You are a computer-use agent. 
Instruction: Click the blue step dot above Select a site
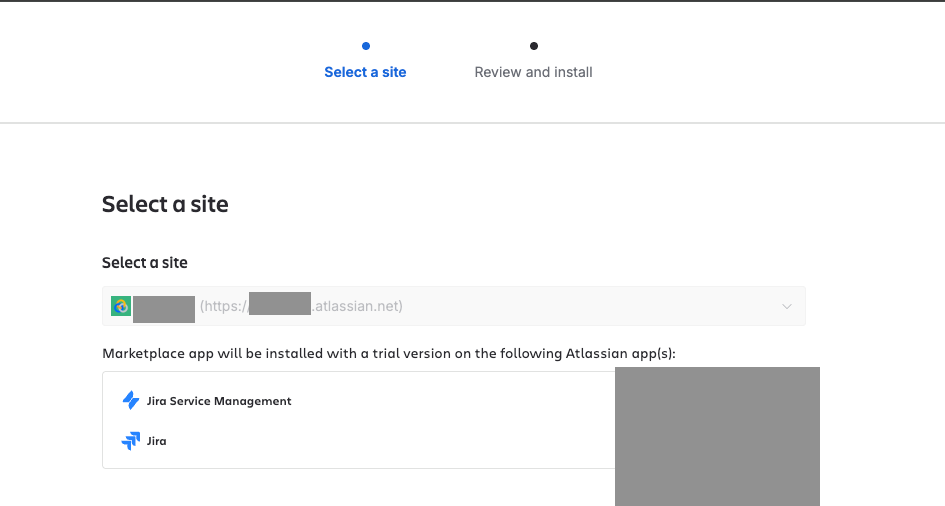pyautogui.click(x=366, y=46)
